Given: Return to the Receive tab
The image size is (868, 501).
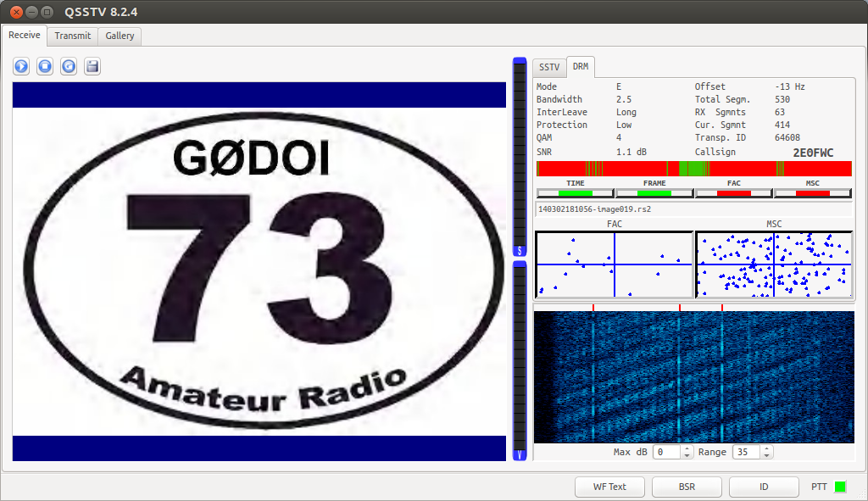Looking at the screenshot, I should coord(24,35).
